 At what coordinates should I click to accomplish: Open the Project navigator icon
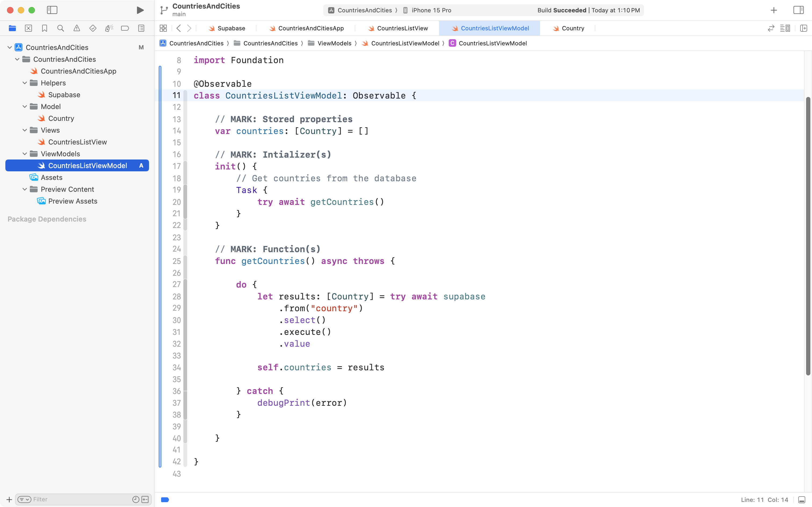(x=12, y=28)
